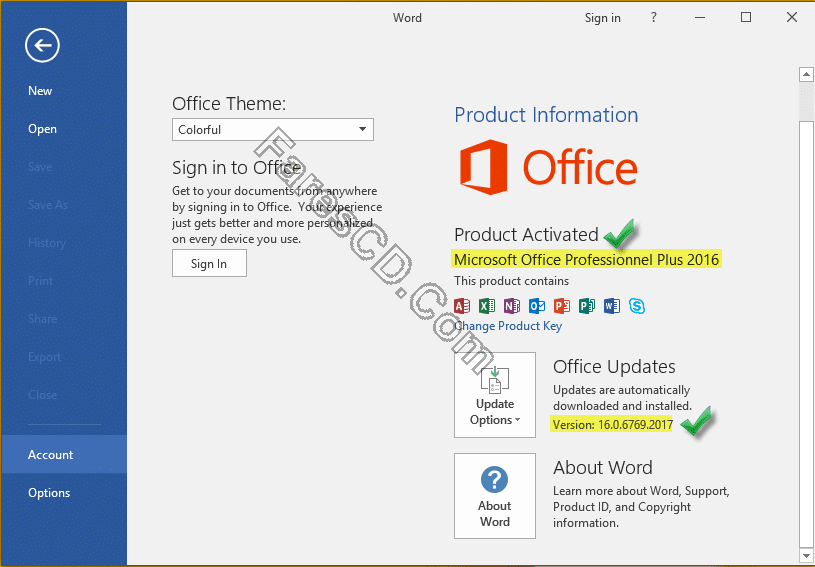Click 'This product contains' text

coord(511,281)
